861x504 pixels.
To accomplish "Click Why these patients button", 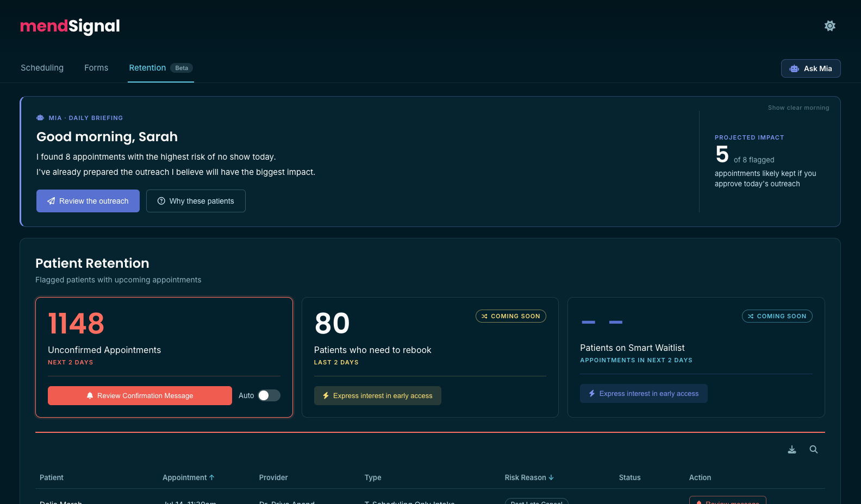I will (196, 201).
